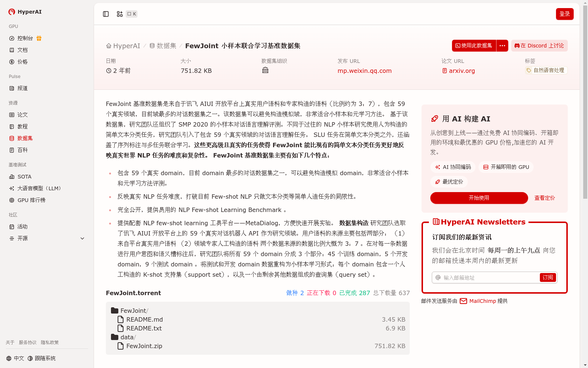The image size is (588, 368).
Task: Click the 关于 footer link
Action: click(x=10, y=343)
